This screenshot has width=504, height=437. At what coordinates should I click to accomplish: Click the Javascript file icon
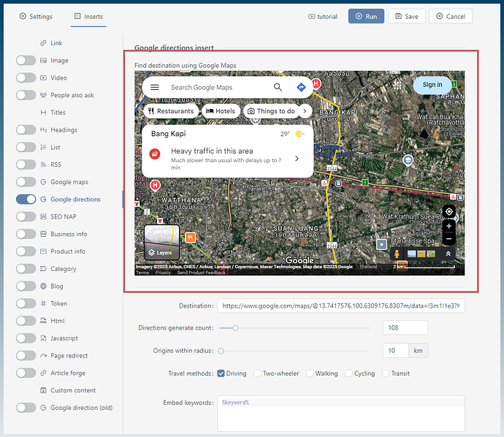click(x=43, y=338)
